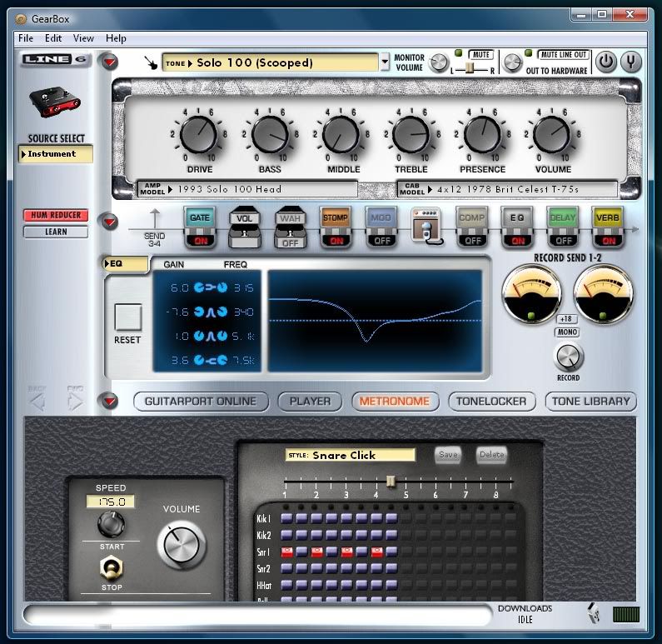Open the tuner (tuning fork) icon

coord(630,62)
